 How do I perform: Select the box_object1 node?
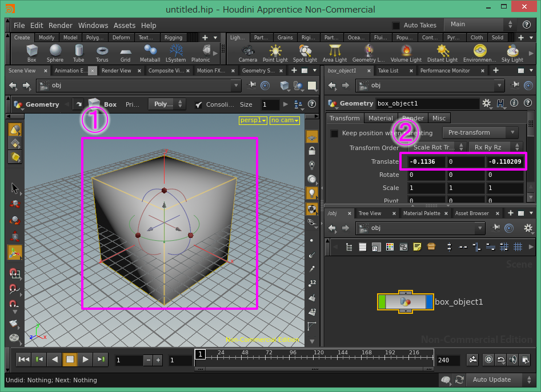point(405,302)
